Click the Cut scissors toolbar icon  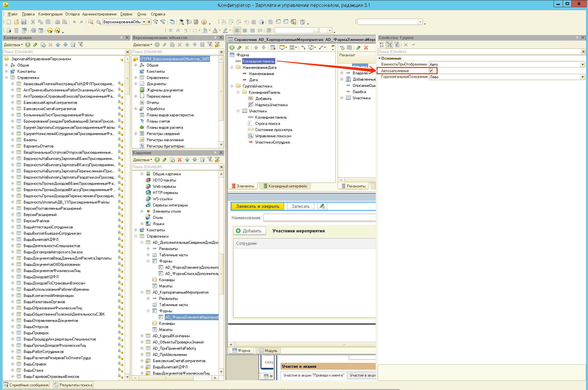(x=33, y=22)
